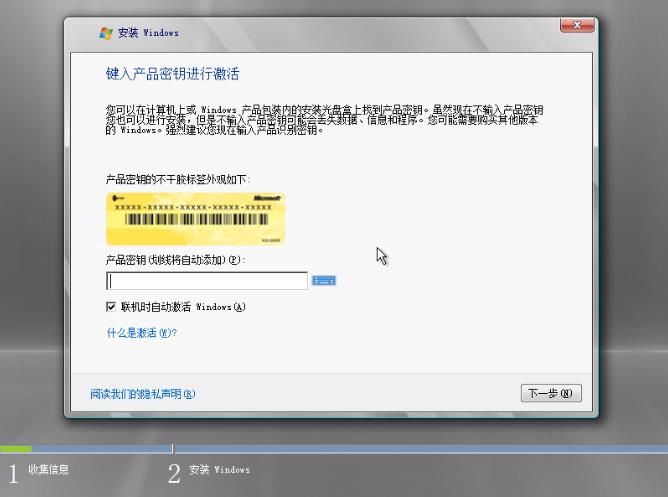The width and height of the screenshot is (668, 497).
Task: Click the small key icon on the yellow sticker
Action: 119,199
